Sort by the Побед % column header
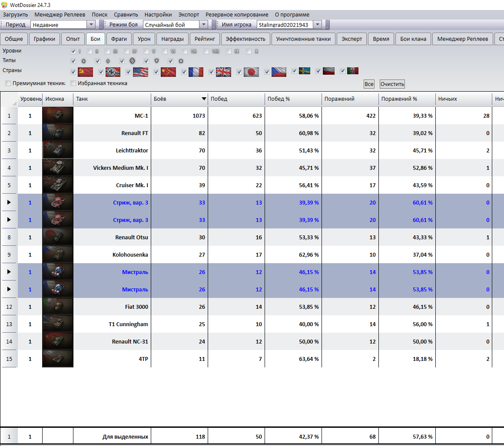This screenshot has height=446, width=504. (x=293, y=99)
